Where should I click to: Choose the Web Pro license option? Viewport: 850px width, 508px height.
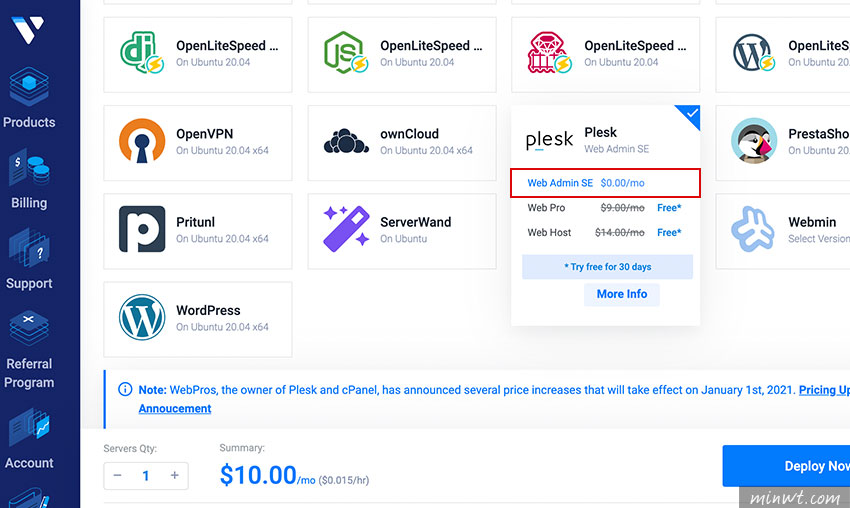(x=604, y=208)
